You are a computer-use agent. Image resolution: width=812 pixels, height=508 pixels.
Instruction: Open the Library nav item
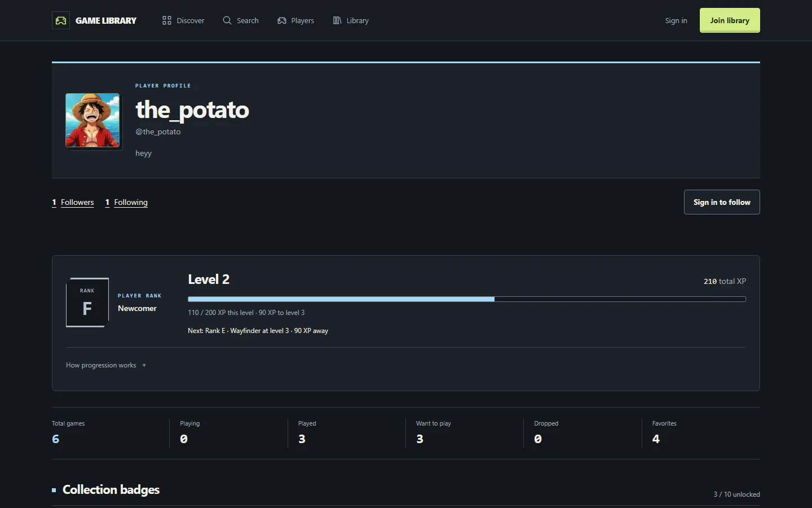coord(351,20)
